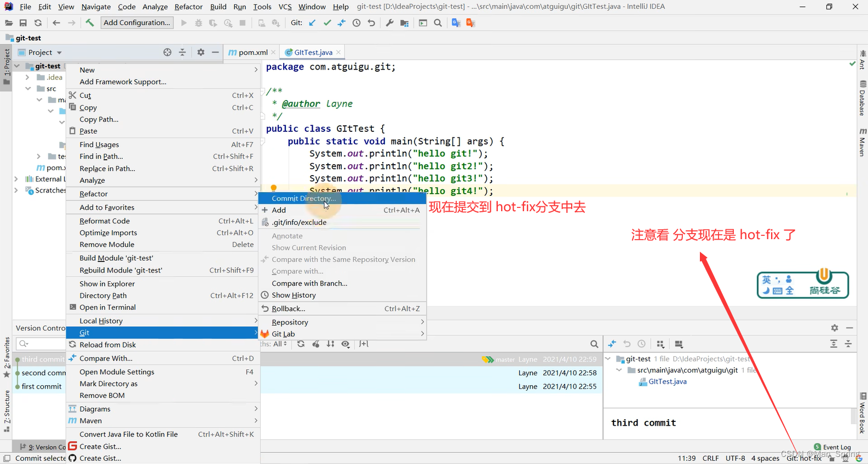
Task: Save all with the floppy disk icon
Action: [23, 23]
